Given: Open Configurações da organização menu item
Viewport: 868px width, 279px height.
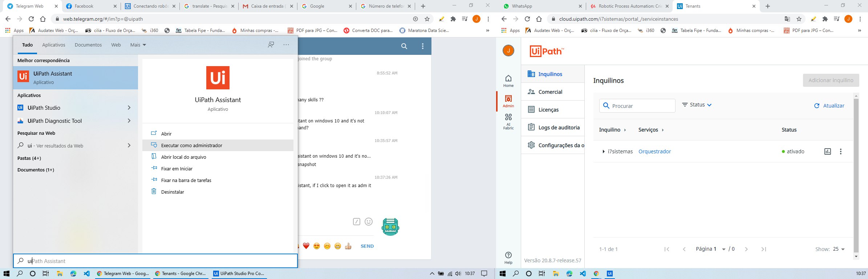Looking at the screenshot, I should [553, 145].
